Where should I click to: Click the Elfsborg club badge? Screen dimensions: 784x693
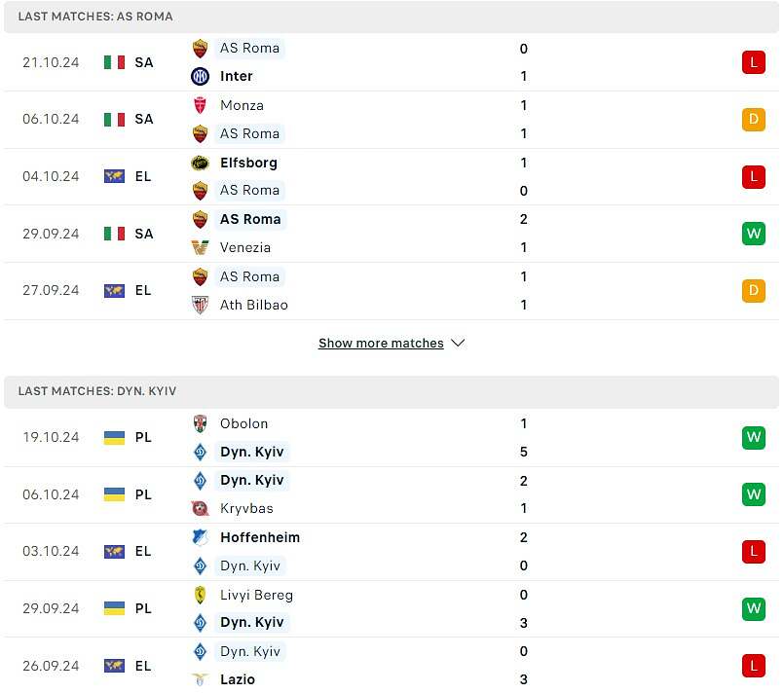point(200,163)
